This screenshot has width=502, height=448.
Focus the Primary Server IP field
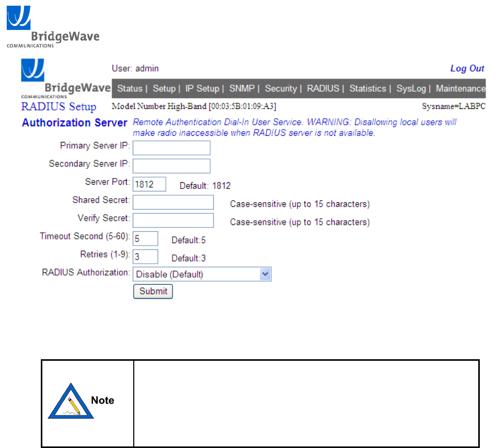[x=171, y=148]
